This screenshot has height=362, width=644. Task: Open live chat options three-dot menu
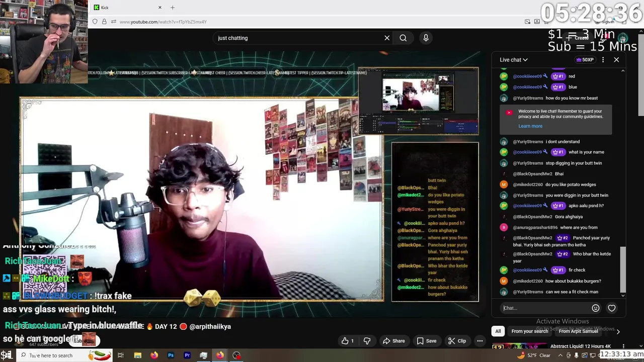pos(603,60)
